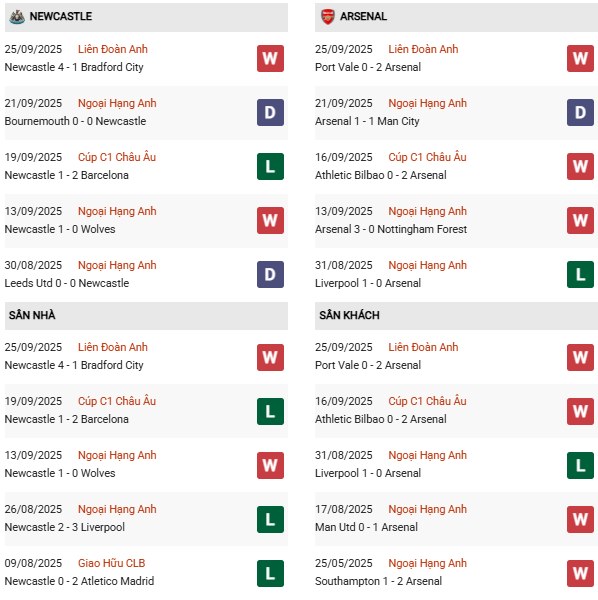Click W badge for Man Utd 0-1 Arsenal
Image resolution: width=598 pixels, height=600 pixels.
pos(580,519)
